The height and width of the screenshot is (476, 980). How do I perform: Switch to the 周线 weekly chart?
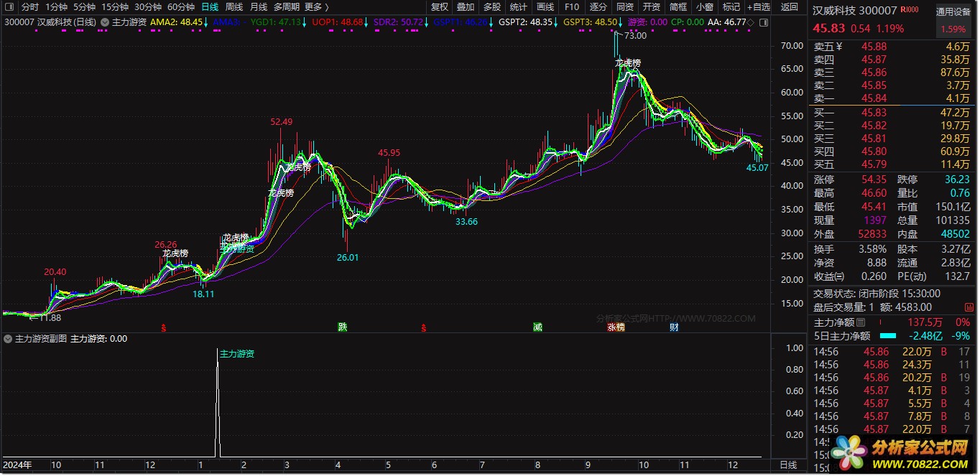coord(234,7)
